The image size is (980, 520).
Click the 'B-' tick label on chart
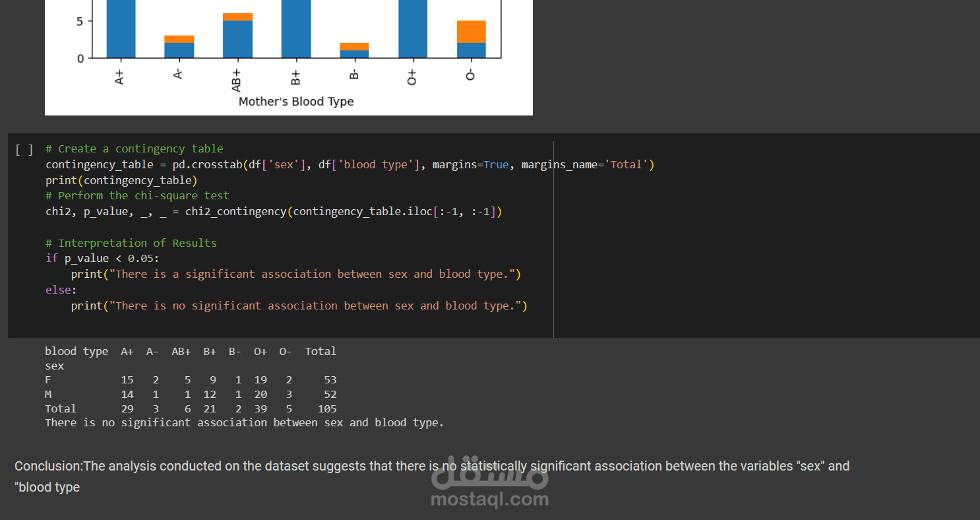pos(353,75)
